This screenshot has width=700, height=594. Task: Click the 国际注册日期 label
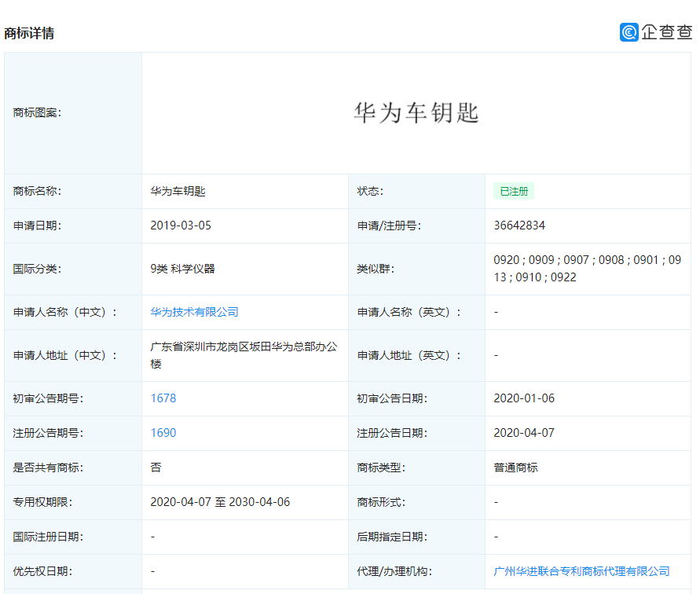tap(48, 537)
